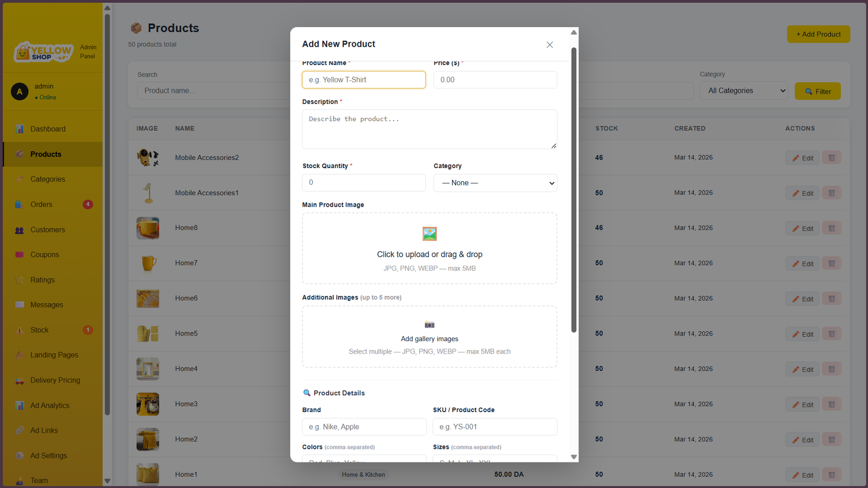Click the Delivery Pricing truck icon
Viewport: 868px width, 488px height.
[20, 381]
